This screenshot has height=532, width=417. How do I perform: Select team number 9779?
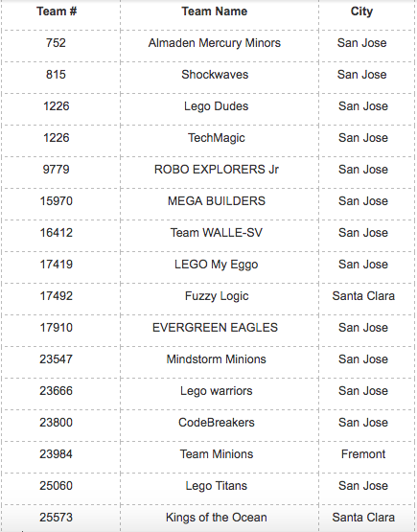(x=56, y=170)
